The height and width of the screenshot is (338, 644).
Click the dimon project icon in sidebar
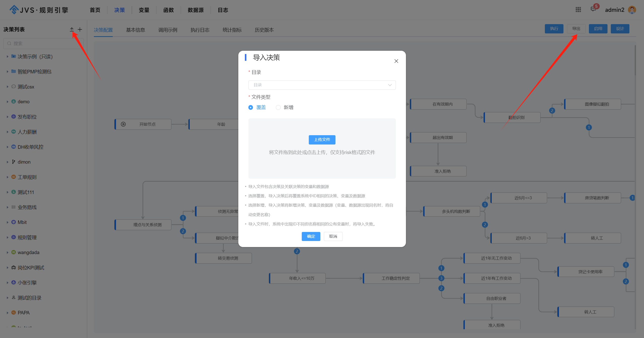(13, 162)
